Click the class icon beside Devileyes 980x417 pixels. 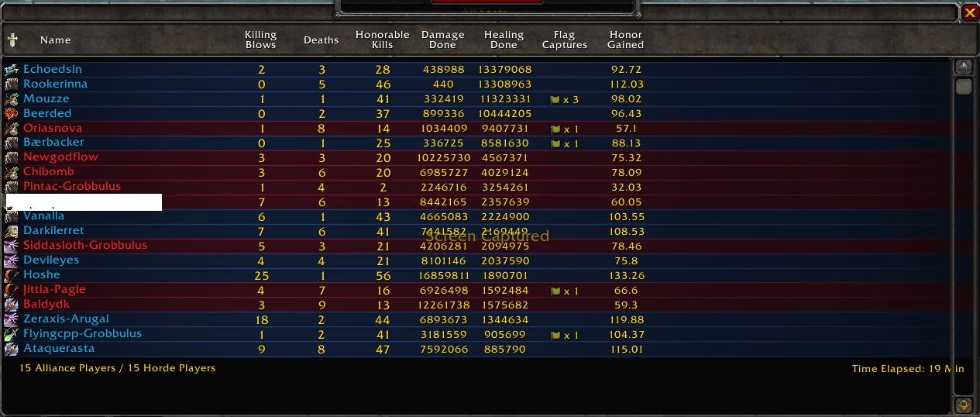pyautogui.click(x=11, y=260)
